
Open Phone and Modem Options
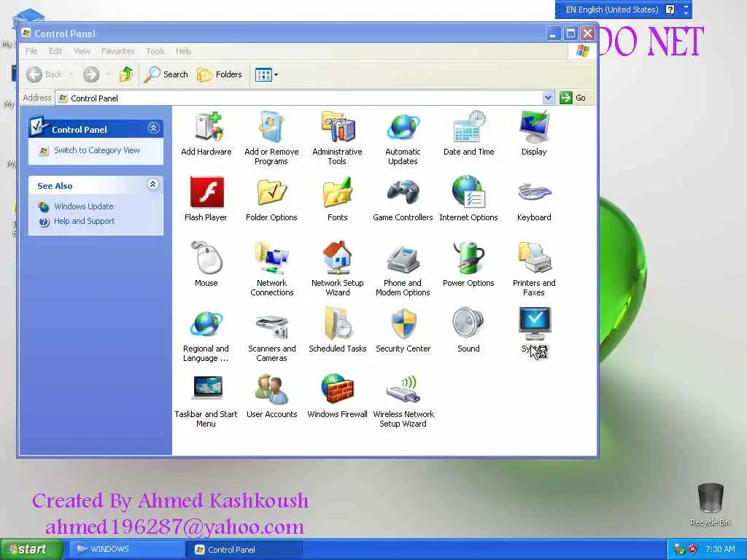click(x=403, y=269)
